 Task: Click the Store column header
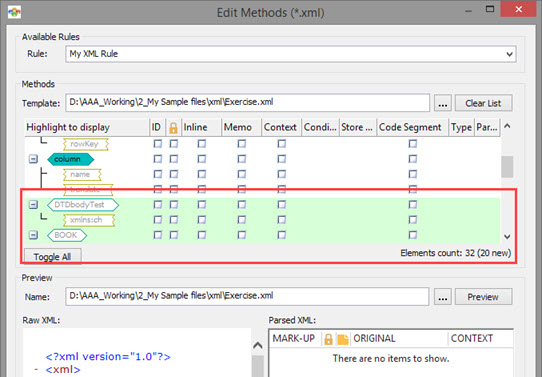(x=358, y=128)
